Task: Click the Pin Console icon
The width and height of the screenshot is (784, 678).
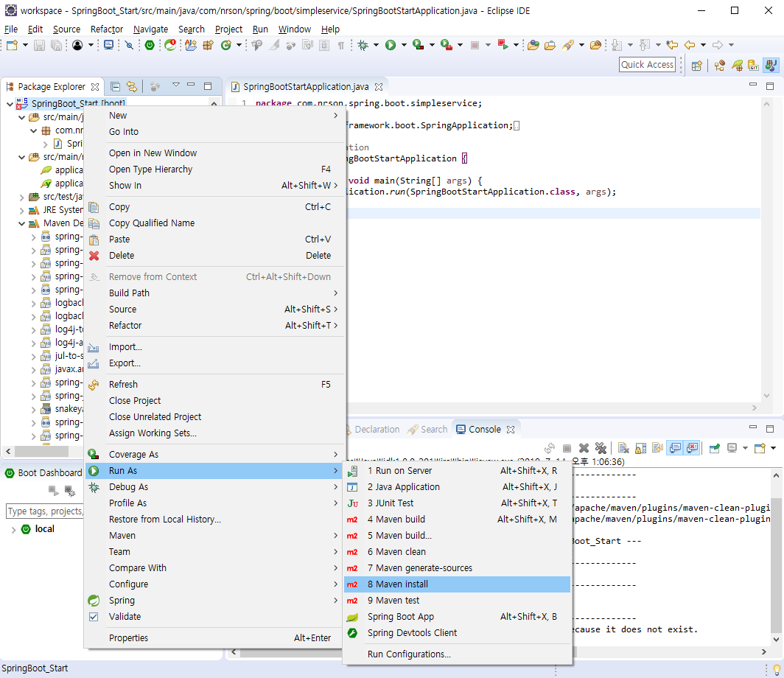Action: (x=715, y=448)
